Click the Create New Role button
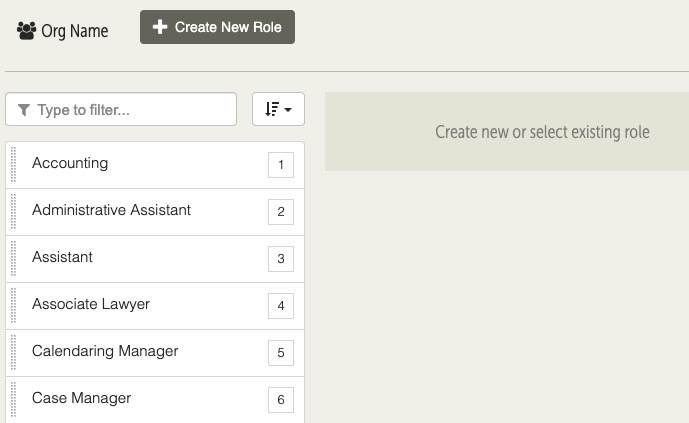689x423 pixels. click(x=218, y=27)
